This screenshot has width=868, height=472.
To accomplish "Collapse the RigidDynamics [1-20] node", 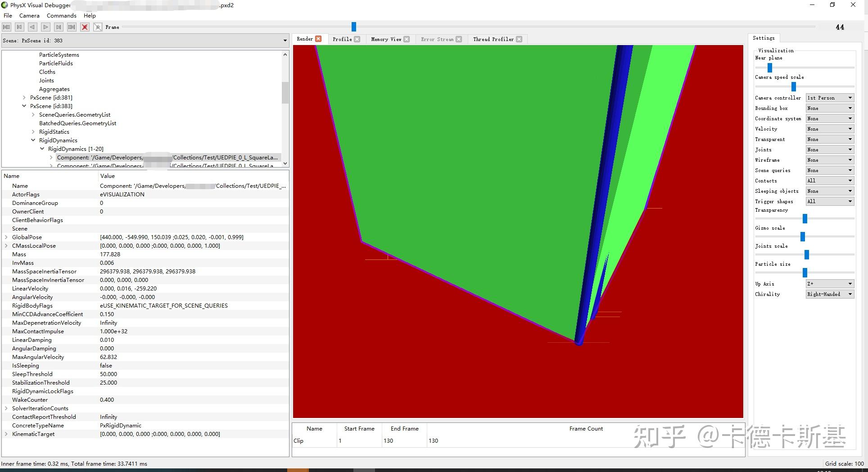I will (x=42, y=149).
